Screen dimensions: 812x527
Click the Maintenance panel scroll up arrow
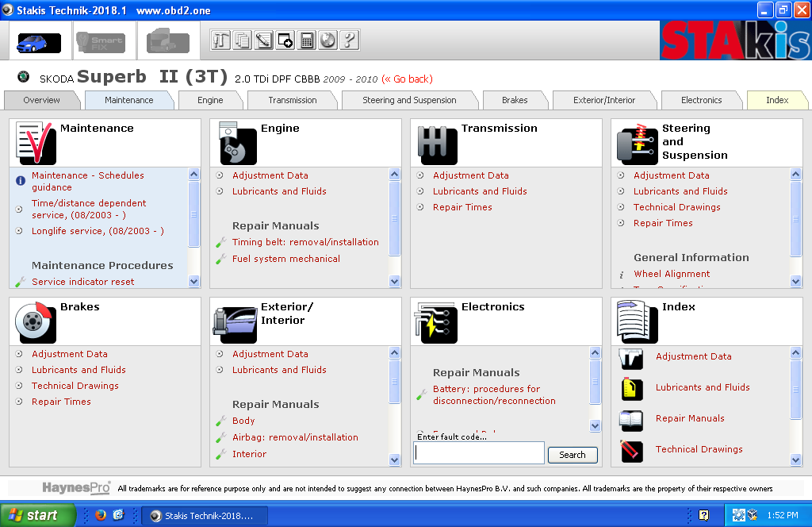(193, 174)
